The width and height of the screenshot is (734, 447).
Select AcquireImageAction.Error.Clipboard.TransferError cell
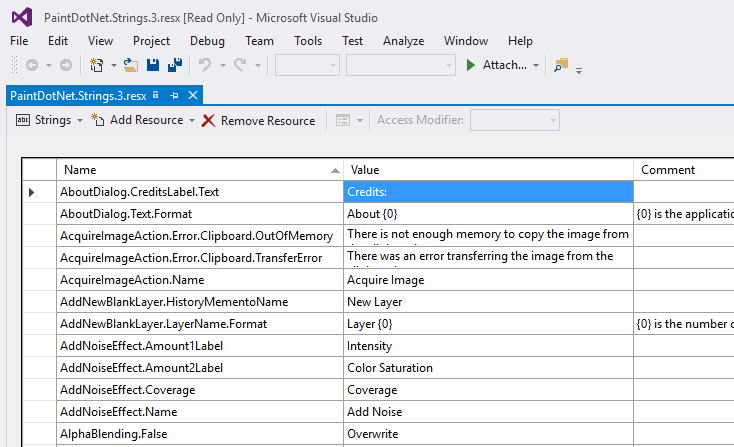coord(200,258)
